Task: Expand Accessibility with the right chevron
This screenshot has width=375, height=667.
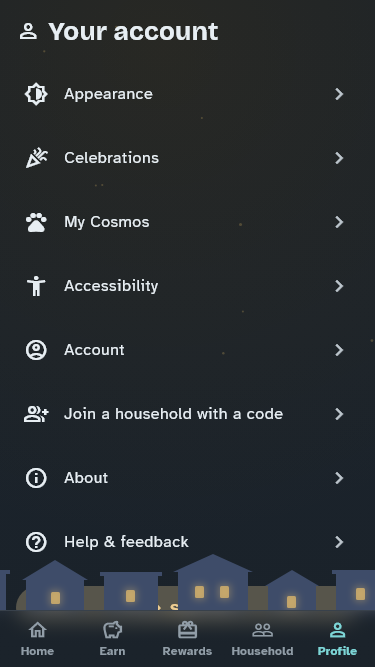Action: [339, 286]
